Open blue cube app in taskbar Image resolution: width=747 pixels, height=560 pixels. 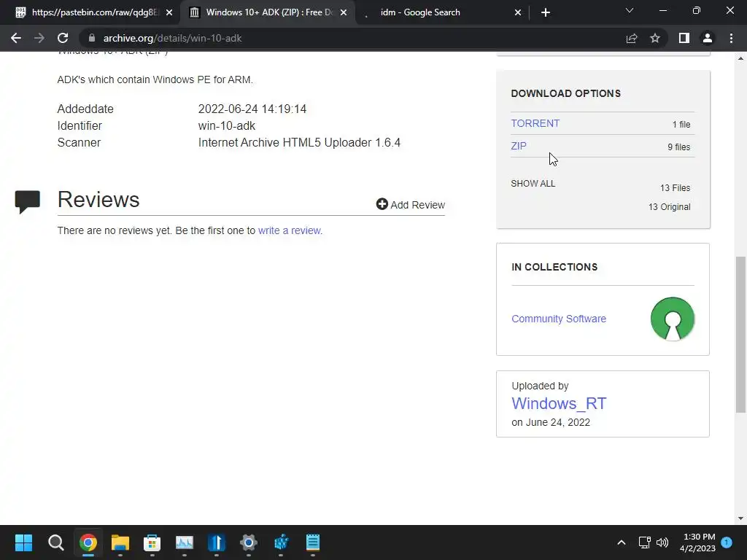coord(281,542)
